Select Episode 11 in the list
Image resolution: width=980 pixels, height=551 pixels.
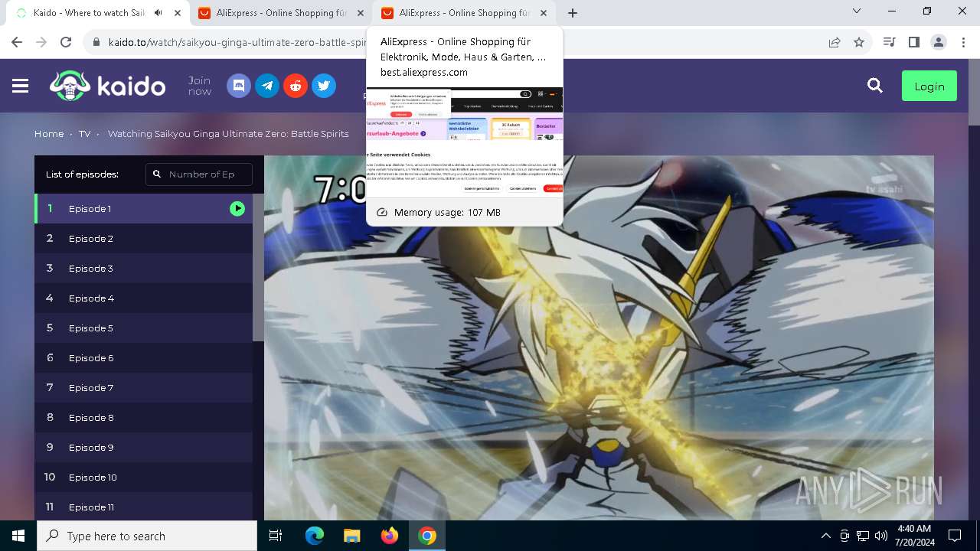(143, 507)
